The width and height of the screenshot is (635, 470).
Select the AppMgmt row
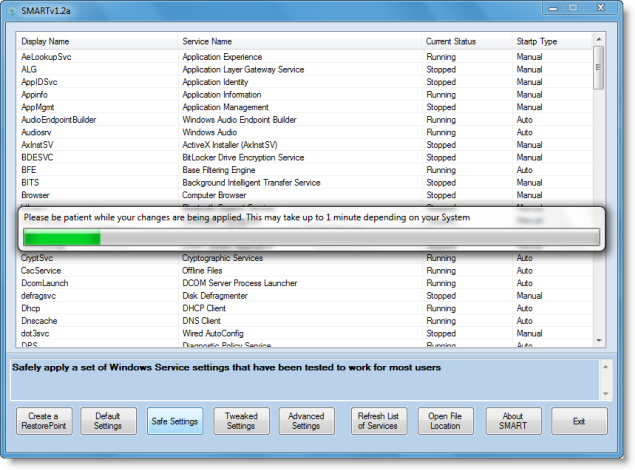304,107
